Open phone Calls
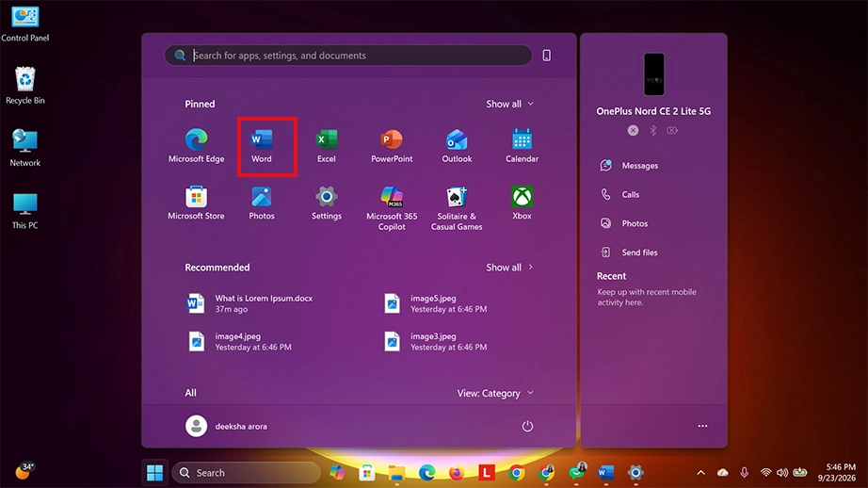 [x=620, y=194]
